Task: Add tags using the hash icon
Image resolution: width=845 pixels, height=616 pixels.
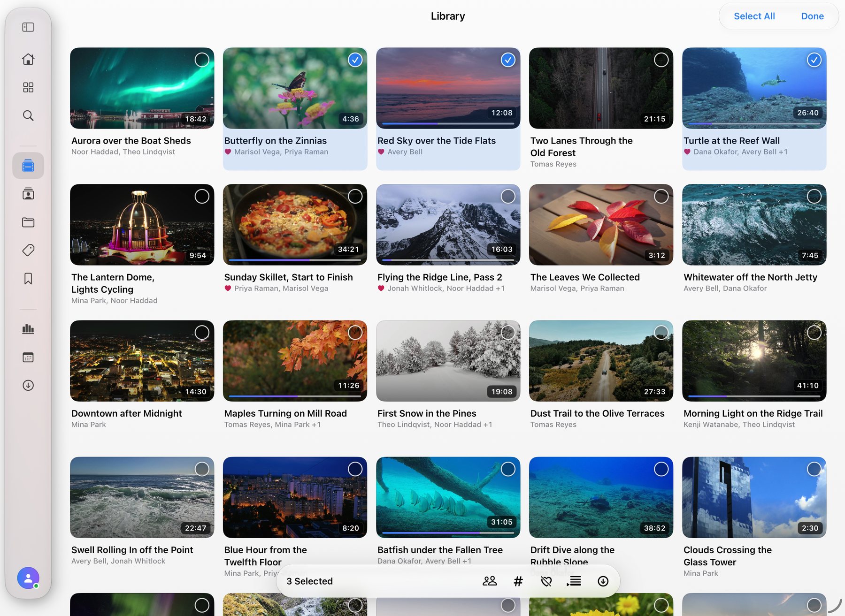Action: pyautogui.click(x=518, y=581)
